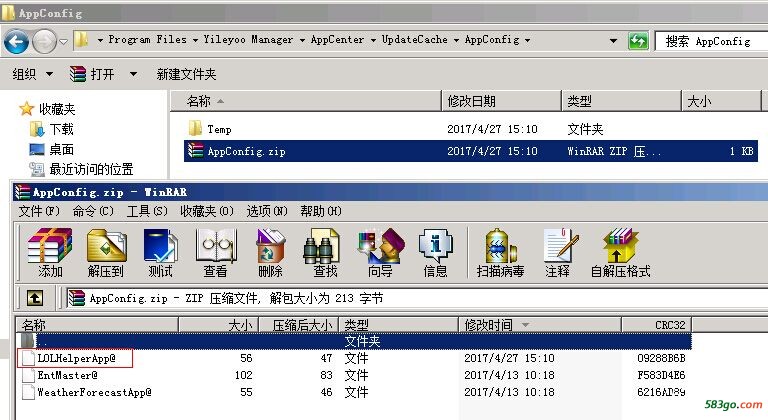Click 新建文件夹 button
Image resolution: width=768 pixels, height=420 pixels.
tap(186, 74)
